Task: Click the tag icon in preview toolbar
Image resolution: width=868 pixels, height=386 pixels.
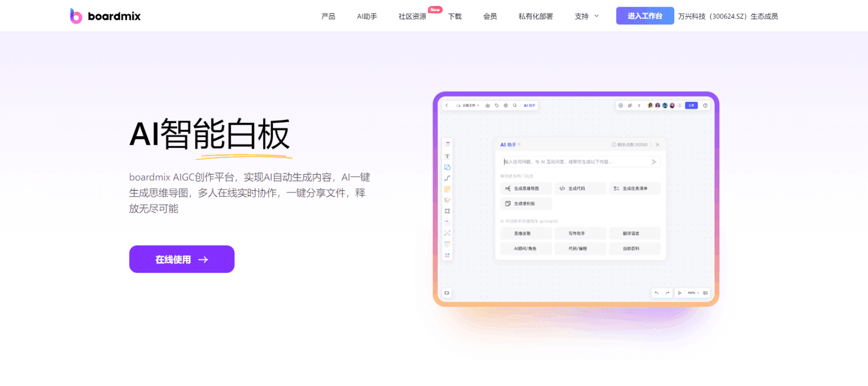Action: click(x=497, y=106)
